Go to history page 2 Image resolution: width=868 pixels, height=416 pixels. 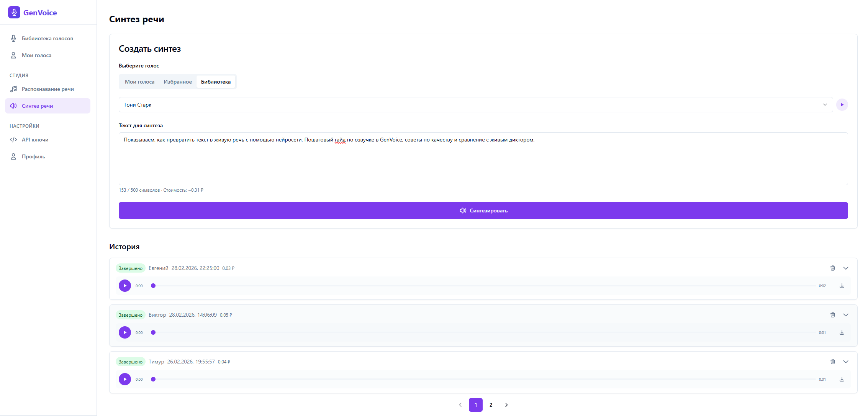(491, 405)
